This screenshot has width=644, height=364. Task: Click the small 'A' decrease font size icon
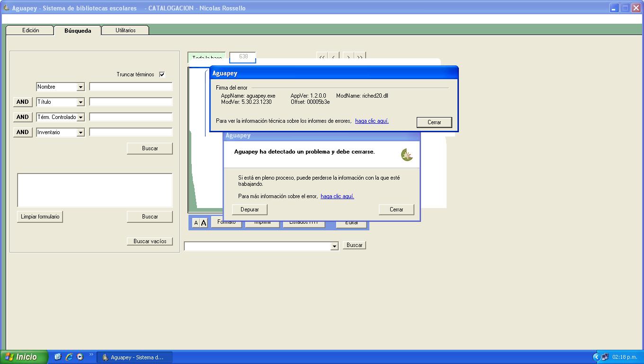[x=196, y=223]
